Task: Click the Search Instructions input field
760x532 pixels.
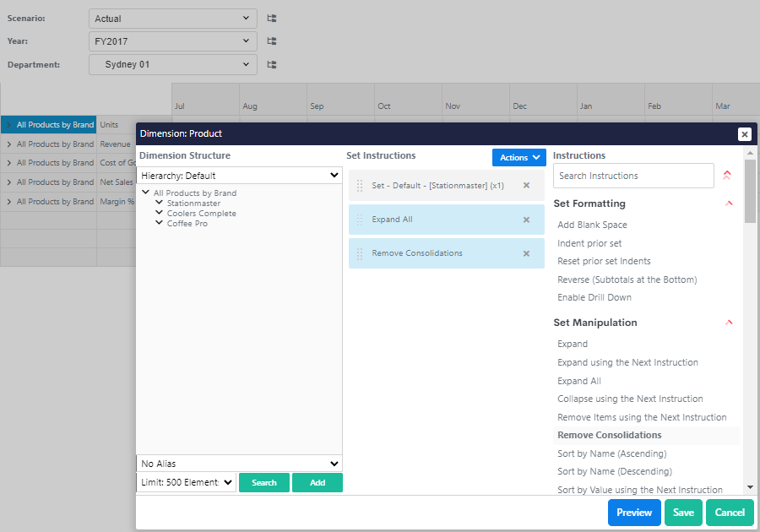Action: point(633,176)
